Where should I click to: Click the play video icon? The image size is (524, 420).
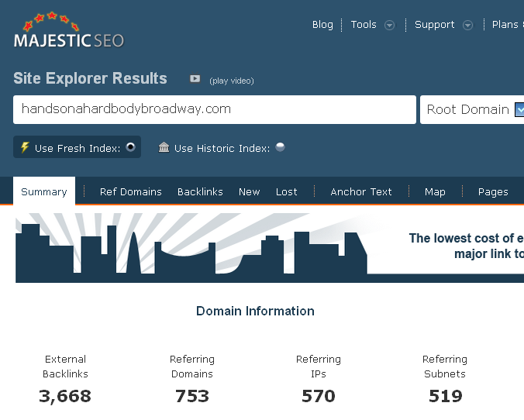195,79
